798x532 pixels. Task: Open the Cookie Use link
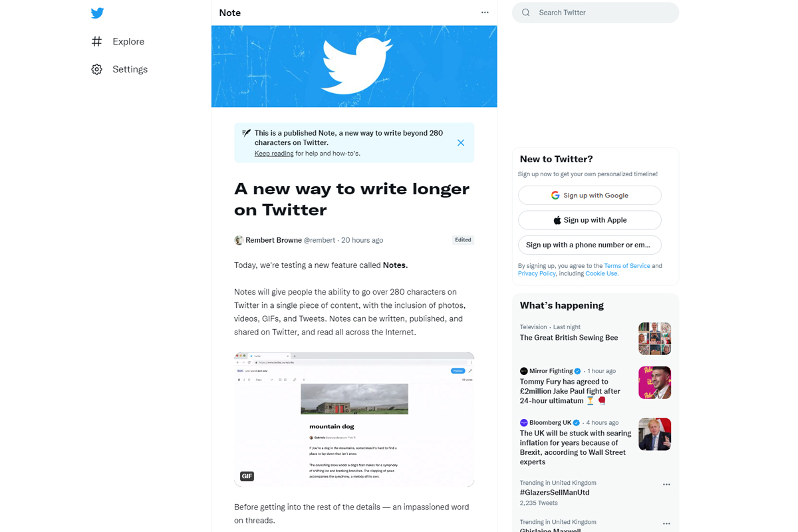pos(601,273)
